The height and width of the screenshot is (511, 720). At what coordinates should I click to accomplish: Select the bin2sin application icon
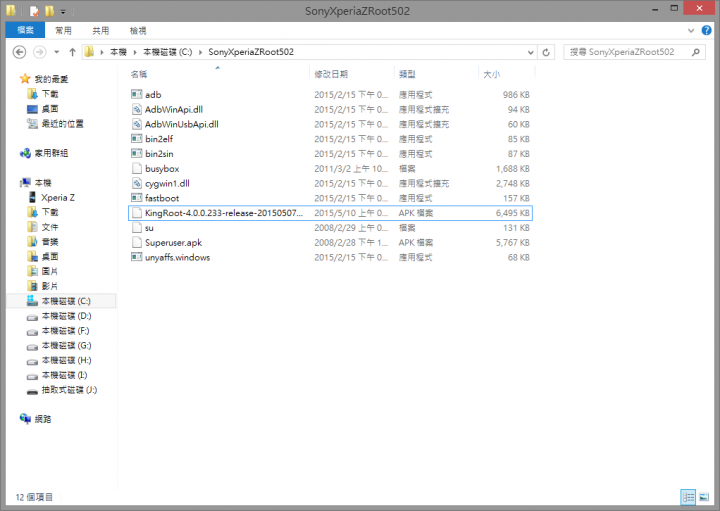(x=137, y=153)
